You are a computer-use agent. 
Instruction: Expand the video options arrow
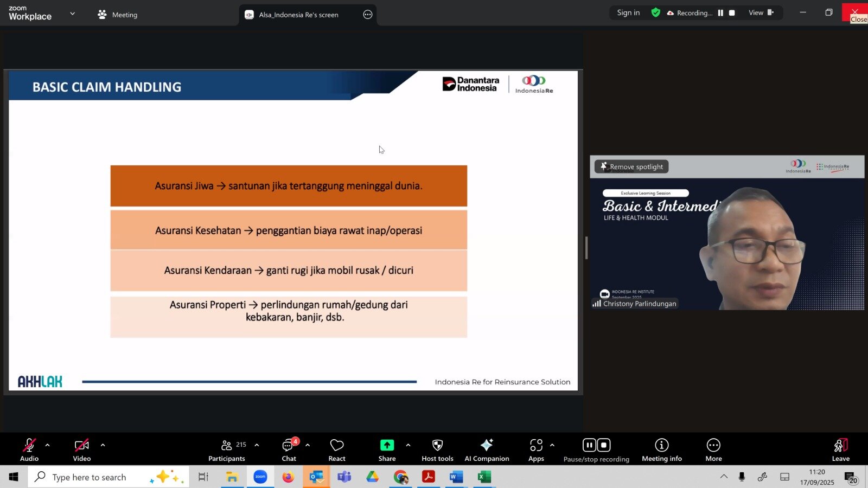point(103,445)
